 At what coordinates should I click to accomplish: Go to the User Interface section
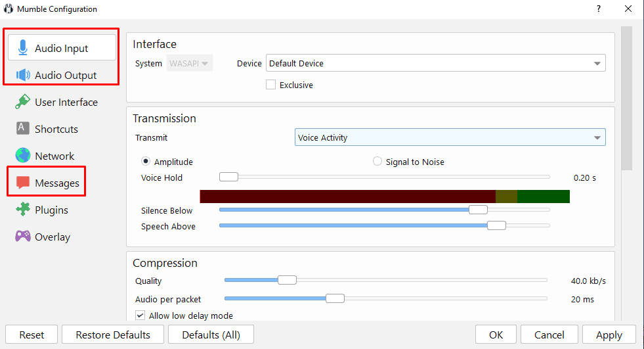pos(62,102)
